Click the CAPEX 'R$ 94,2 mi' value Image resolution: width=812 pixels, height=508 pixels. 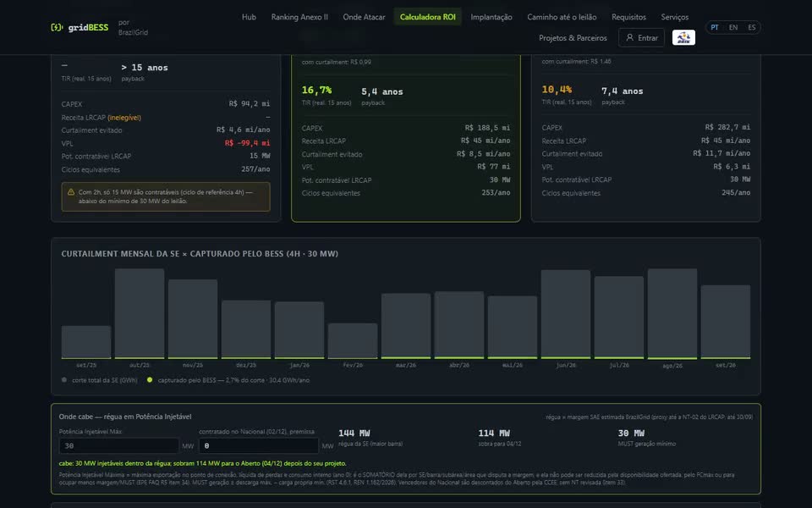pyautogui.click(x=249, y=103)
